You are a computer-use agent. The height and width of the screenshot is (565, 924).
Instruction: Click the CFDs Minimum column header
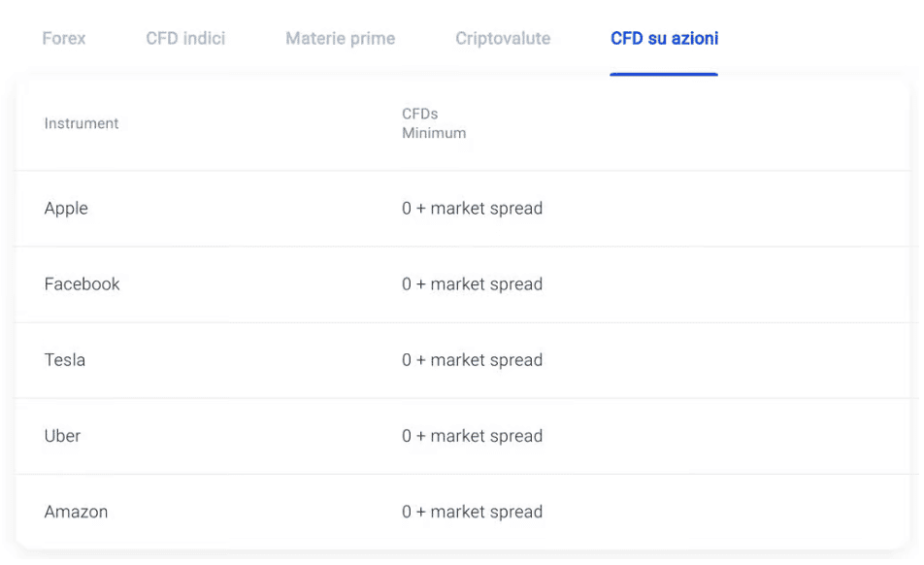434,123
